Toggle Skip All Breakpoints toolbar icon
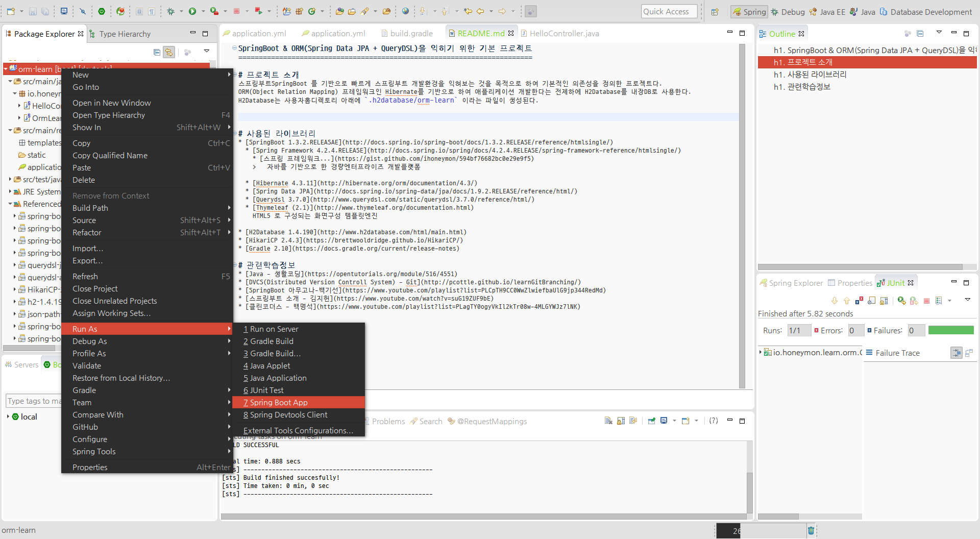The image size is (980, 539). coord(83,11)
